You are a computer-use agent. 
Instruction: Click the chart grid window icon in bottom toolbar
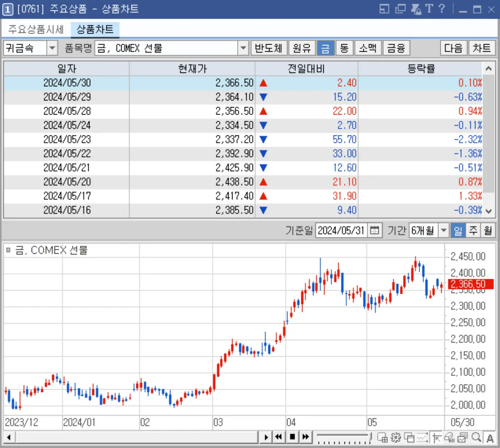tap(382, 437)
